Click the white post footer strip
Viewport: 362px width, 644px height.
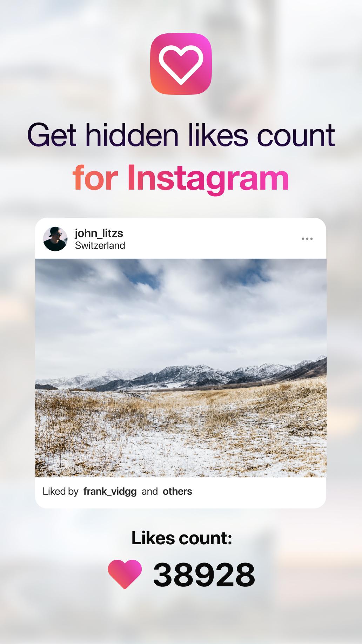(181, 493)
